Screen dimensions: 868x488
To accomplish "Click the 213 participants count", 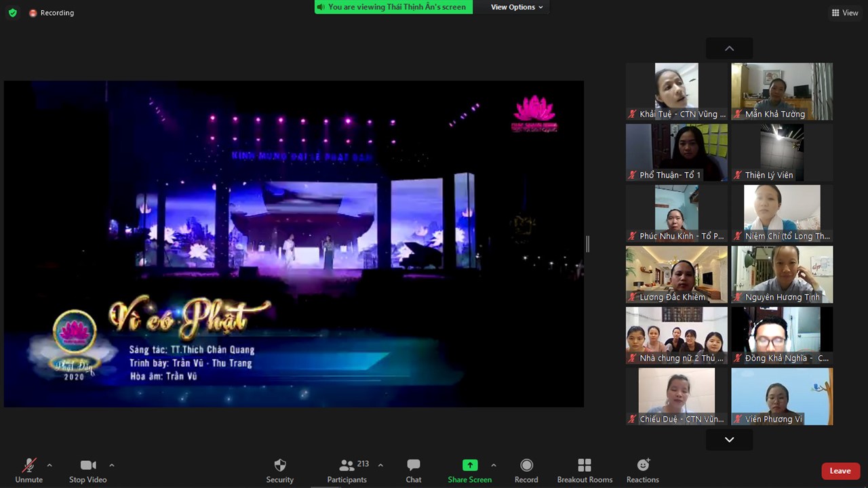I will (363, 464).
